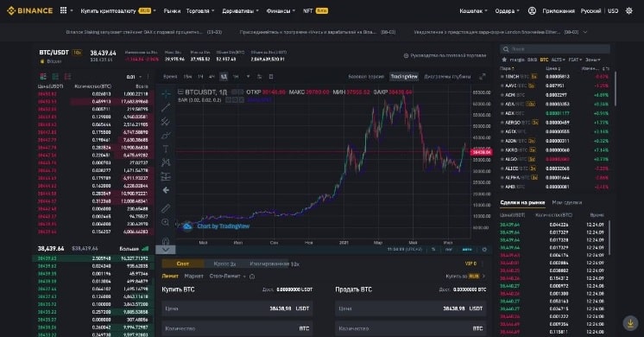The width and height of the screenshot is (644, 337).
Task: Favorite the ALICE/BTC pair
Action: coord(502,168)
